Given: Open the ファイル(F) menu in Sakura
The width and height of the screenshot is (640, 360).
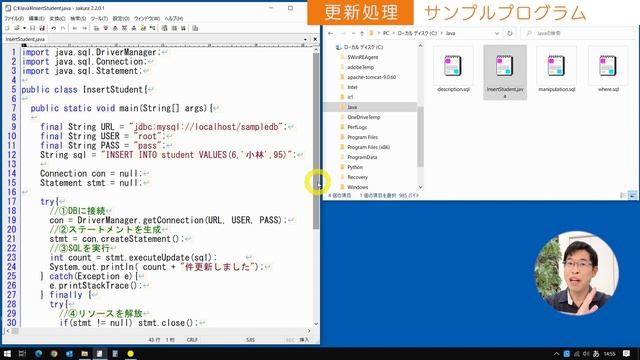Looking at the screenshot, I should (x=14, y=18).
